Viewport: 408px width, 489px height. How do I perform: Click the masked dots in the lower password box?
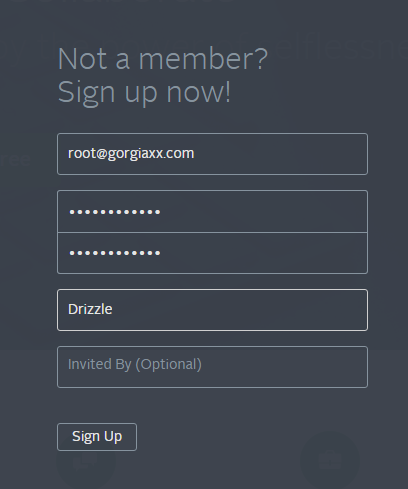coord(115,253)
